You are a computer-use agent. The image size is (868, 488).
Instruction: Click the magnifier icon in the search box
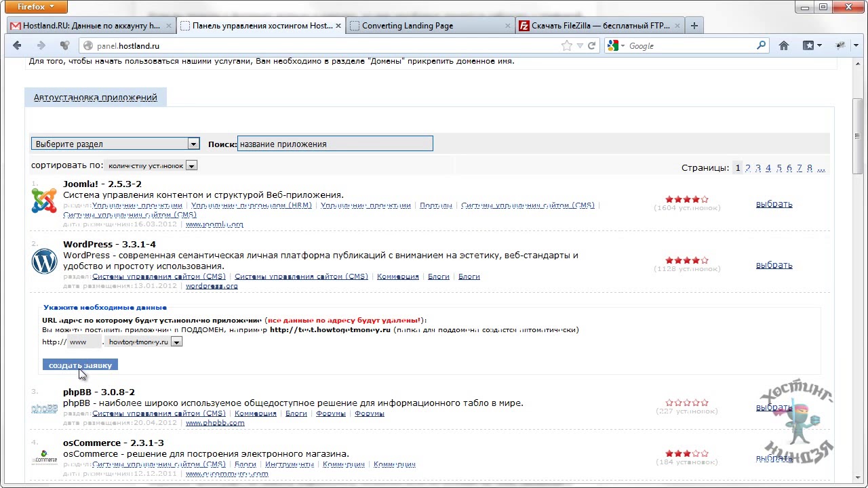(x=761, y=45)
